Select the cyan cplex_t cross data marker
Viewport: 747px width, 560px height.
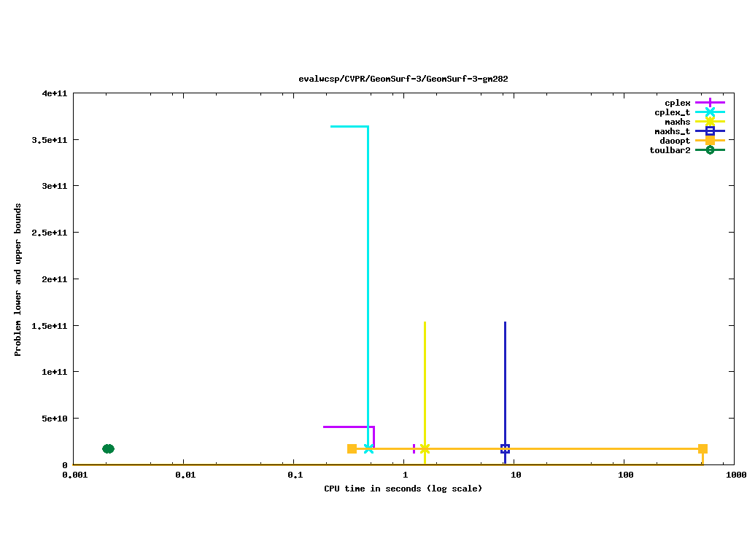click(368, 448)
